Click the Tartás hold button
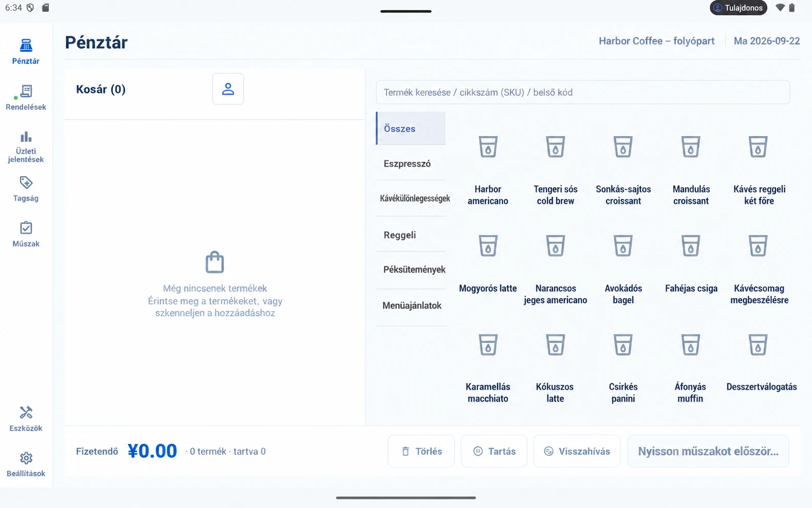The height and width of the screenshot is (508, 812). [494, 451]
